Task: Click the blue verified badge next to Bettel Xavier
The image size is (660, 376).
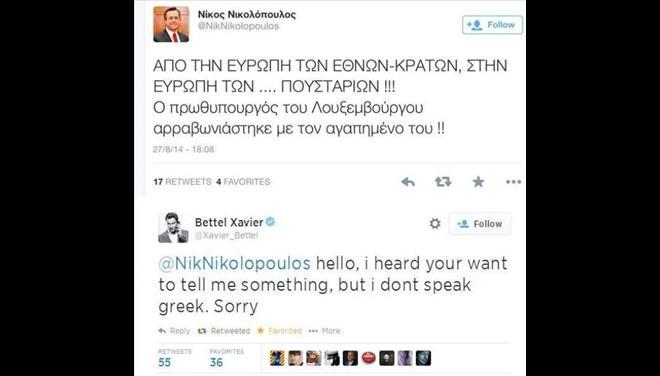Action: (270, 221)
